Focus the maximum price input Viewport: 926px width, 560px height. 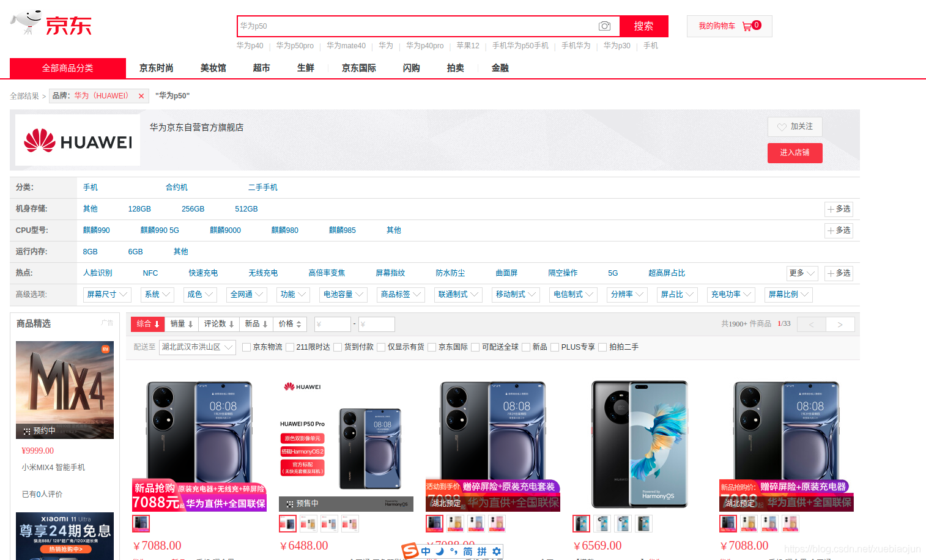click(376, 324)
